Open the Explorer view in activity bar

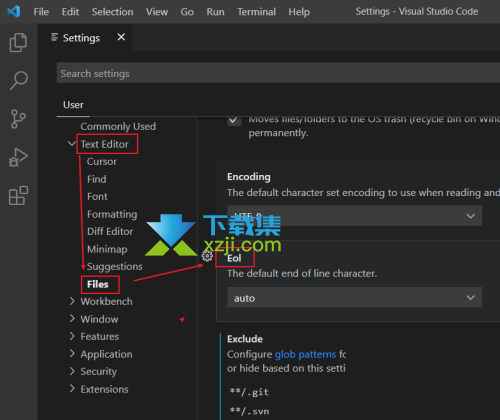(18, 42)
